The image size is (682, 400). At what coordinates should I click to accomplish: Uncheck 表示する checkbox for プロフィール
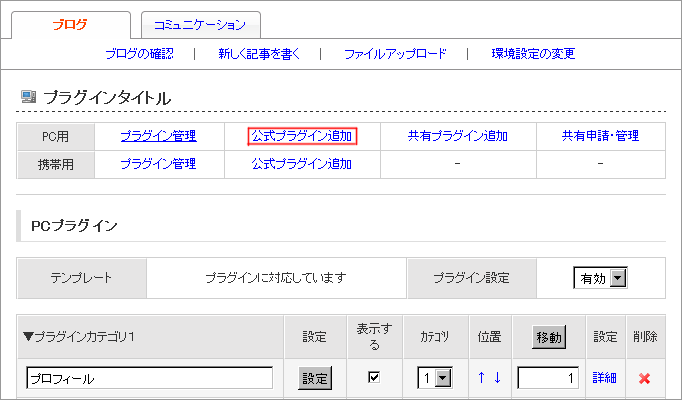pos(374,377)
